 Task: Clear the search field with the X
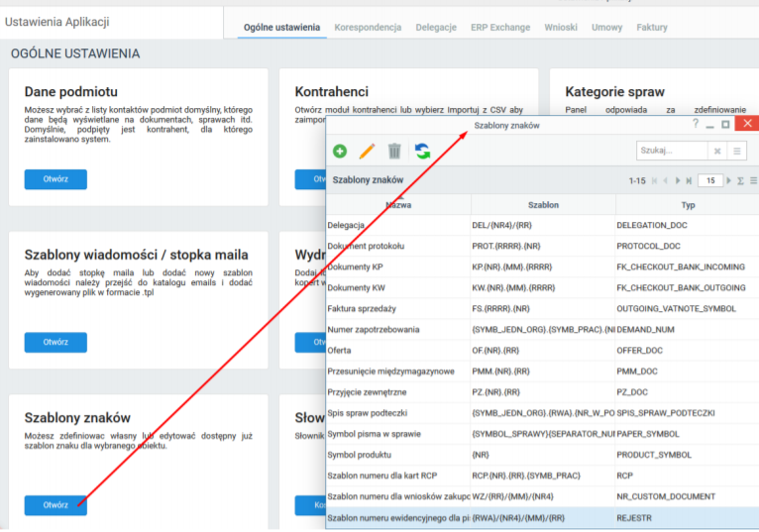pyautogui.click(x=717, y=151)
